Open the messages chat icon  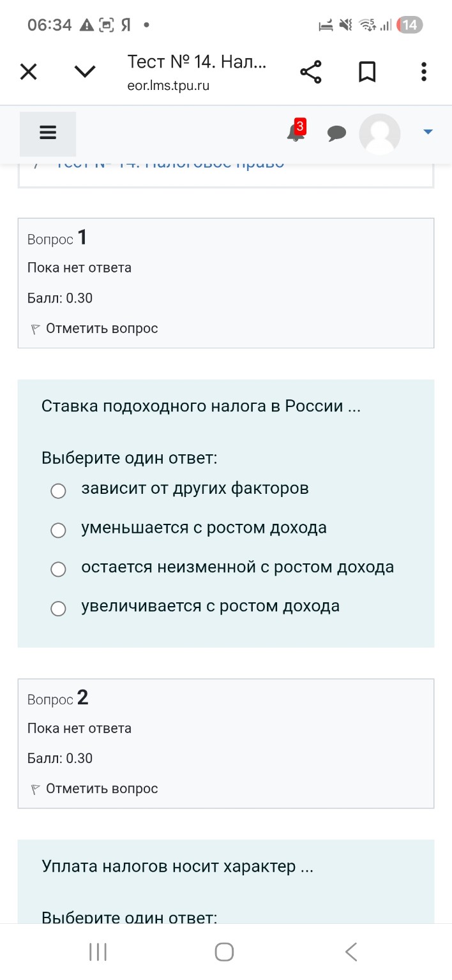(x=336, y=133)
